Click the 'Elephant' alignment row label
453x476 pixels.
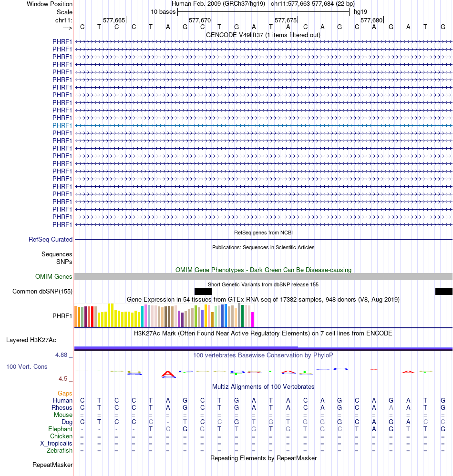pos(60,429)
